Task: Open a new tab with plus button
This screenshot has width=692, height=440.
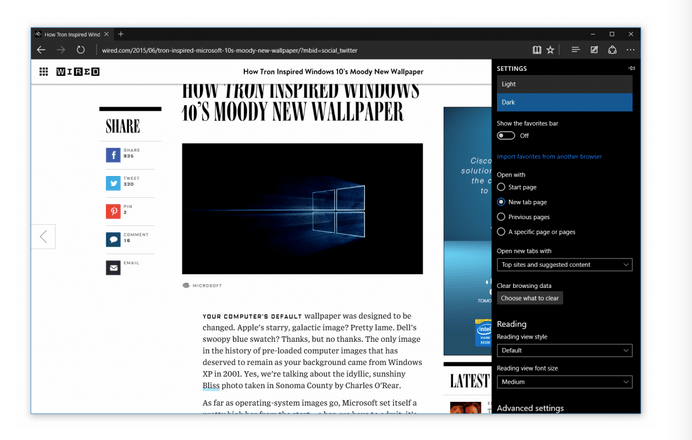Action: point(121,34)
